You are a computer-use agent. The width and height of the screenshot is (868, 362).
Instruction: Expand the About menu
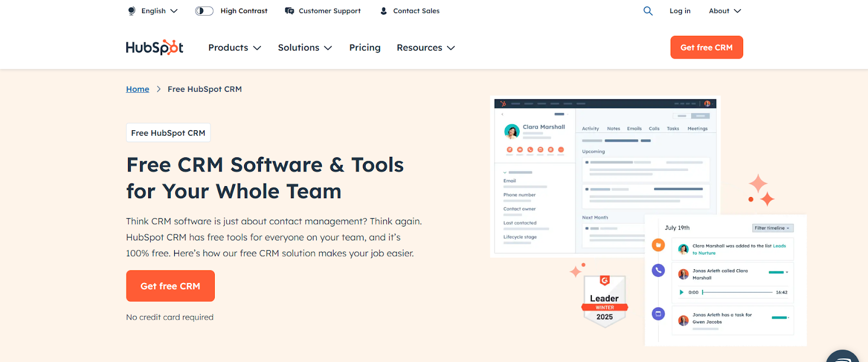[x=725, y=11]
